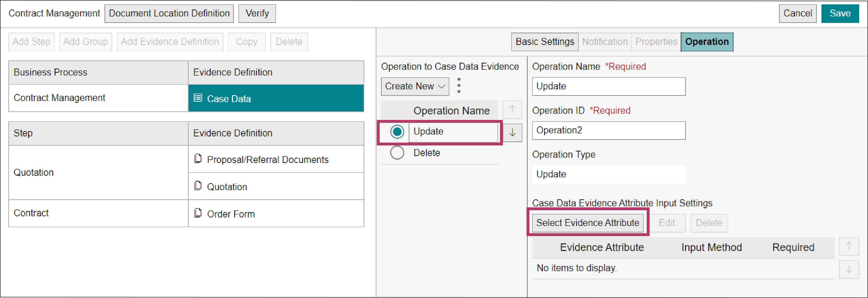Click the Operation Name list column header
Image resolution: width=868 pixels, height=298 pixels.
(451, 111)
